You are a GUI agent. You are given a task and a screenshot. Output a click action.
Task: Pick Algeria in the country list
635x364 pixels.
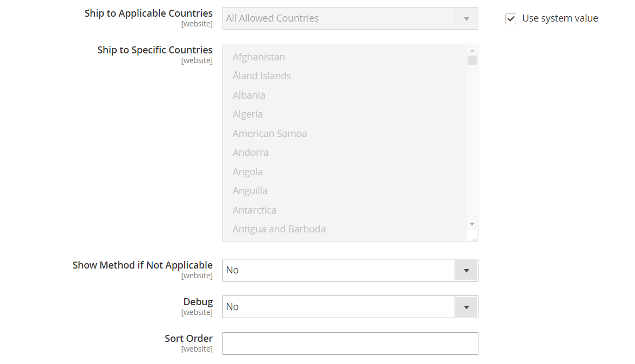point(248,114)
